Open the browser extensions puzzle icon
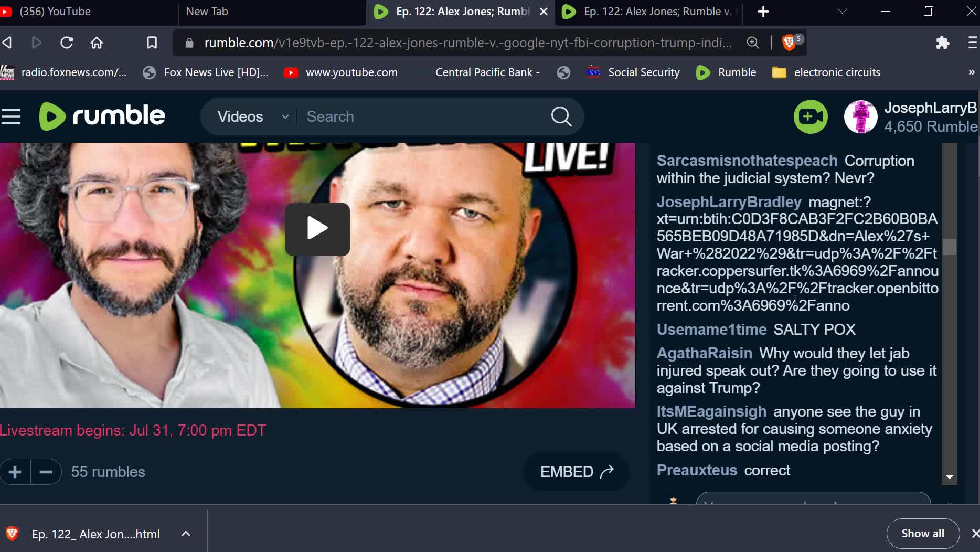The height and width of the screenshot is (552, 980). point(943,43)
